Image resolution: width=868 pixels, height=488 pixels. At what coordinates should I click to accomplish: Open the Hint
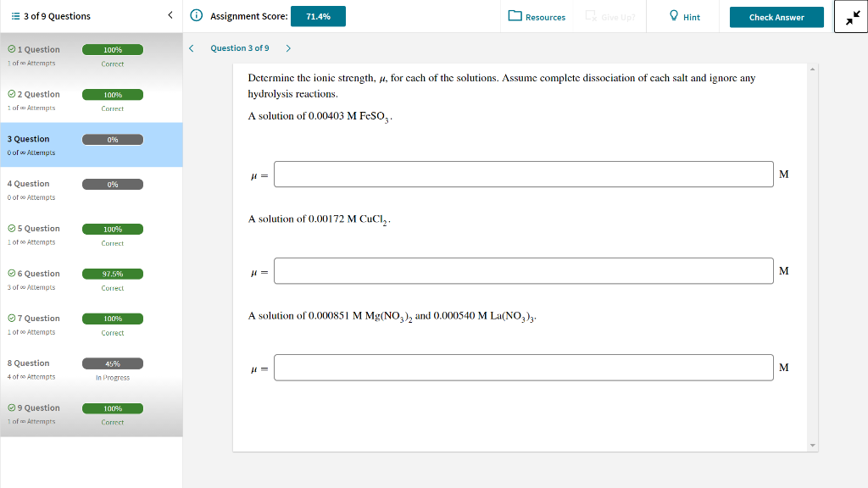tap(685, 17)
